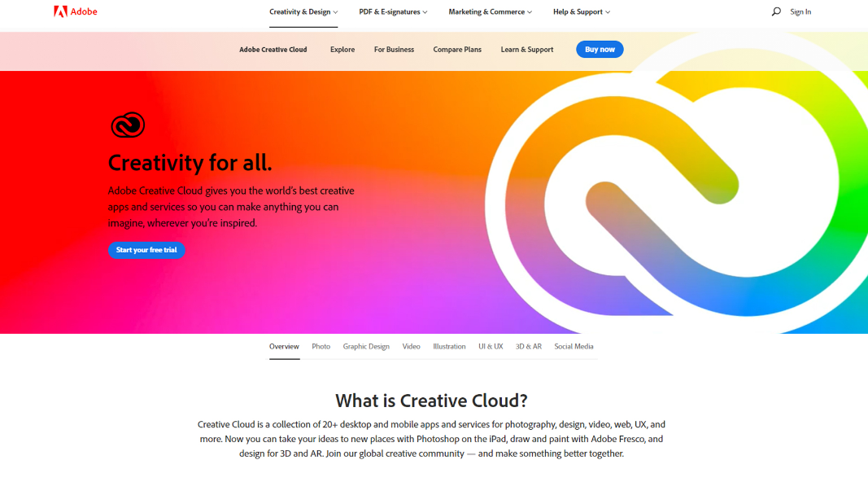868x482 pixels.
Task: Click the large rainbow Creative Cloud graphic
Action: click(x=677, y=202)
